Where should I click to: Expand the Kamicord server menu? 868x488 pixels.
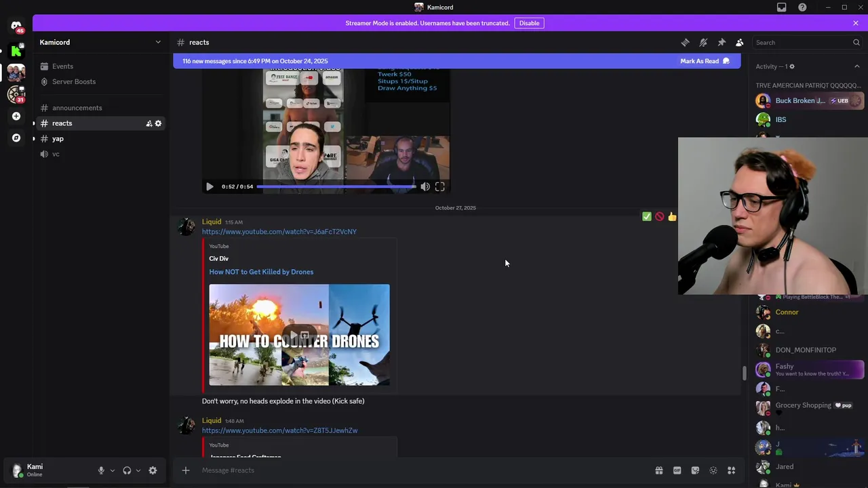158,42
